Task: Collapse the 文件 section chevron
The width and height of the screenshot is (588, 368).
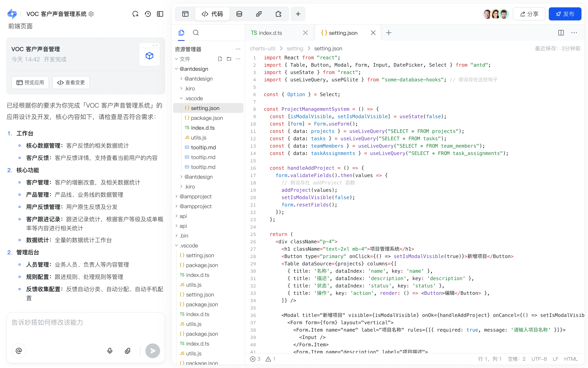Action: coord(177,59)
